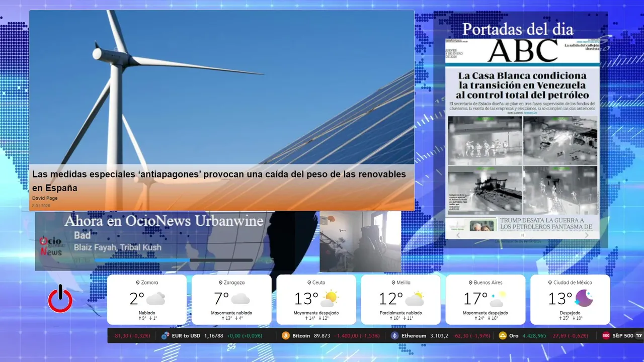The height and width of the screenshot is (362, 644).
Task: Click the article date 8.01.2026
Action: click(x=41, y=206)
